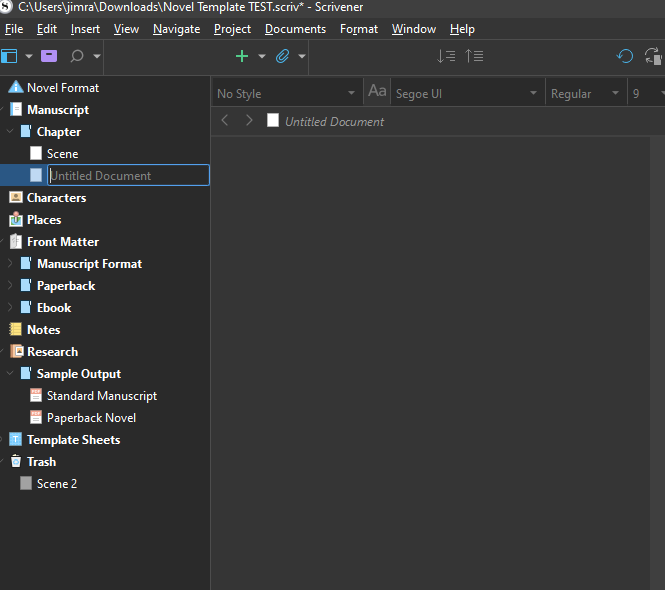Viewport: 665px width, 590px height.
Task: Expand the Paperback folder
Action: coord(10,285)
